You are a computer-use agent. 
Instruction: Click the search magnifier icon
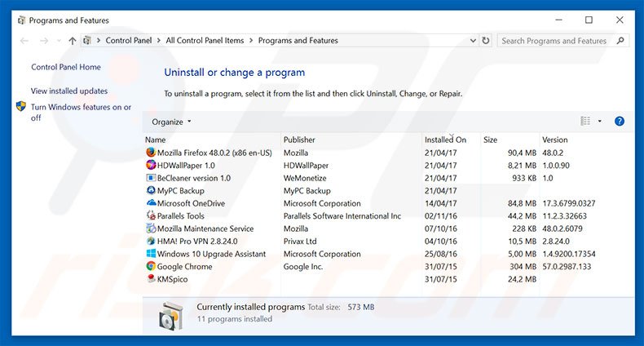pyautogui.click(x=620, y=41)
